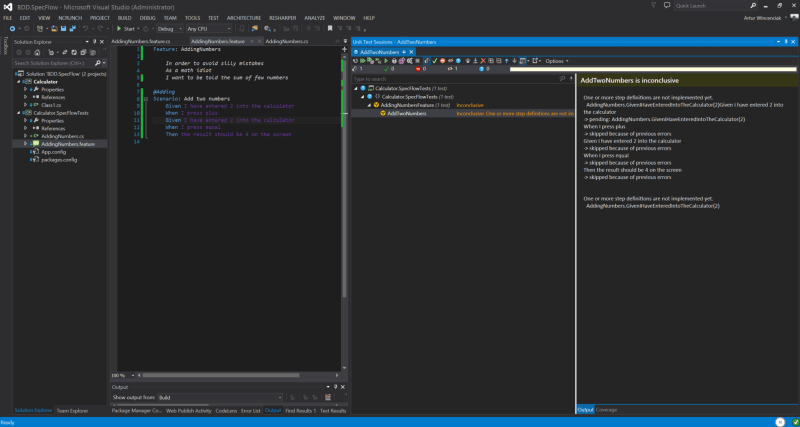Collapse the AddingNumbersFeature test node
The height and width of the screenshot is (427, 800).
368,105
